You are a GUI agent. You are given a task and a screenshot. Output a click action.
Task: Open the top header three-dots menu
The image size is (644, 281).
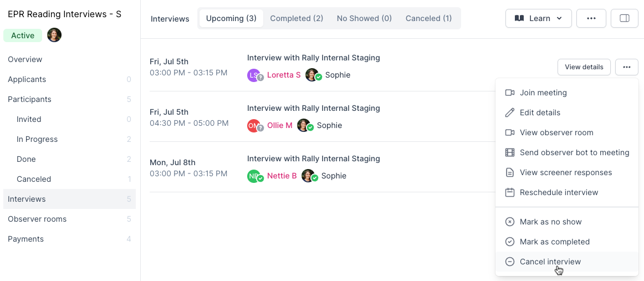click(591, 18)
